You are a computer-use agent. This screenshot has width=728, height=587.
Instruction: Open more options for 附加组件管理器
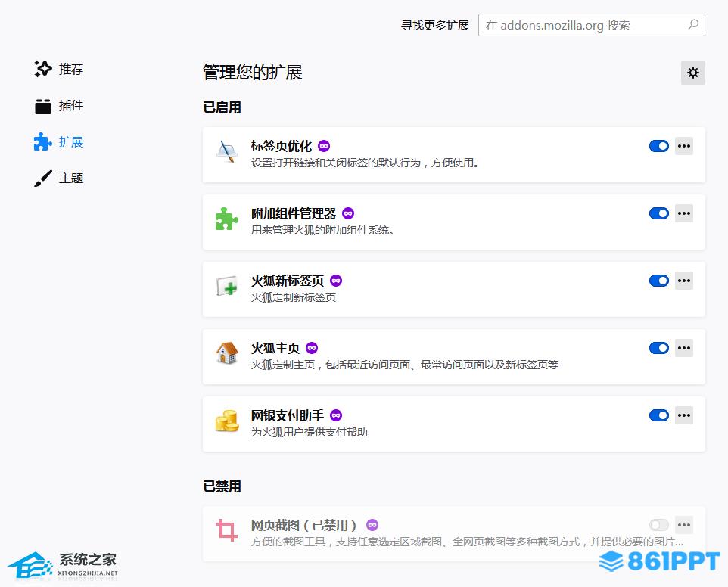point(684,213)
